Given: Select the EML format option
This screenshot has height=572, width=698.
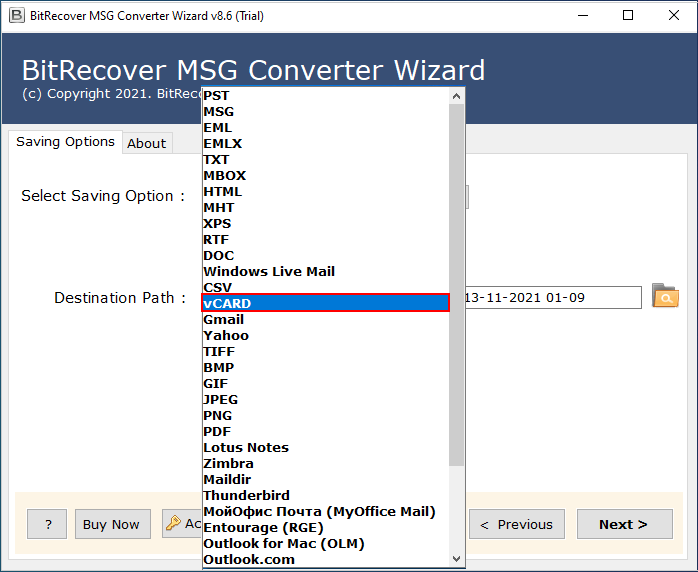Looking at the screenshot, I should pyautogui.click(x=326, y=128).
